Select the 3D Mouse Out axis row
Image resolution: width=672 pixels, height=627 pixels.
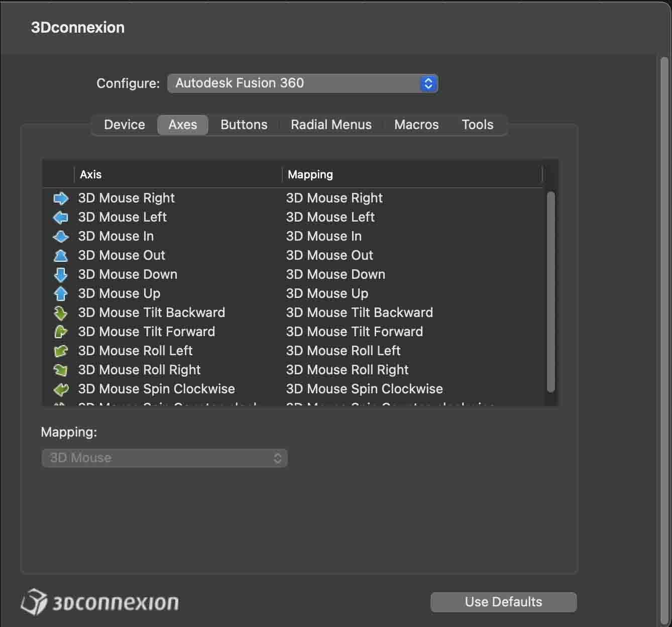[293, 256]
